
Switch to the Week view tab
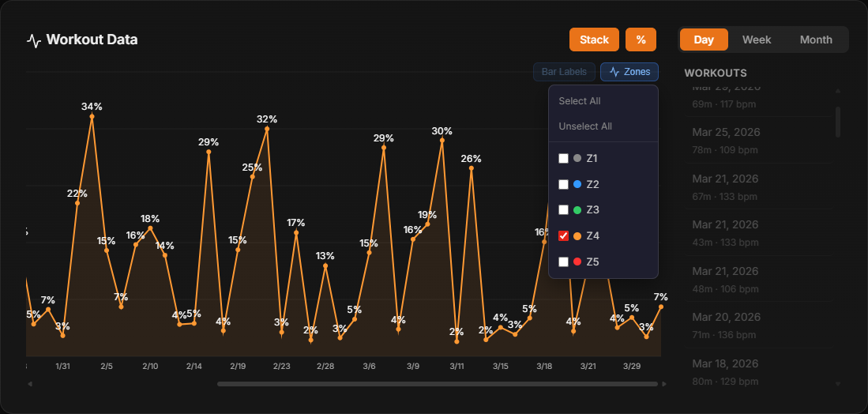pos(756,40)
